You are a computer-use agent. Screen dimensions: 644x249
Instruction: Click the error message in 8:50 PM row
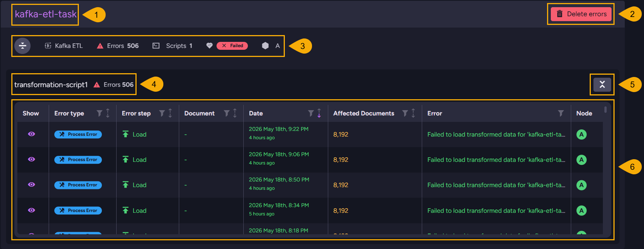[x=496, y=185]
